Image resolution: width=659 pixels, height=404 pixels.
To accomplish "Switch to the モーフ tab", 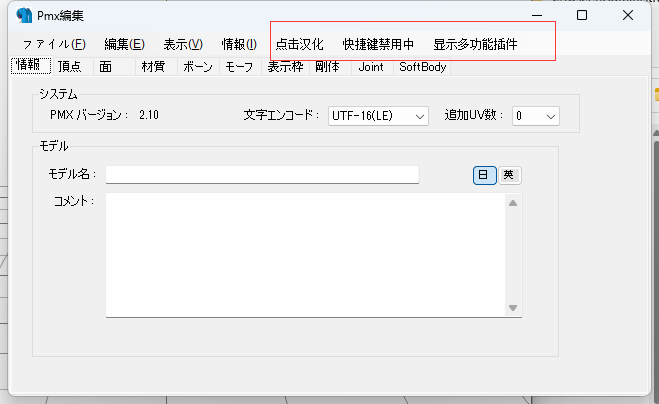I will pyautogui.click(x=239, y=67).
